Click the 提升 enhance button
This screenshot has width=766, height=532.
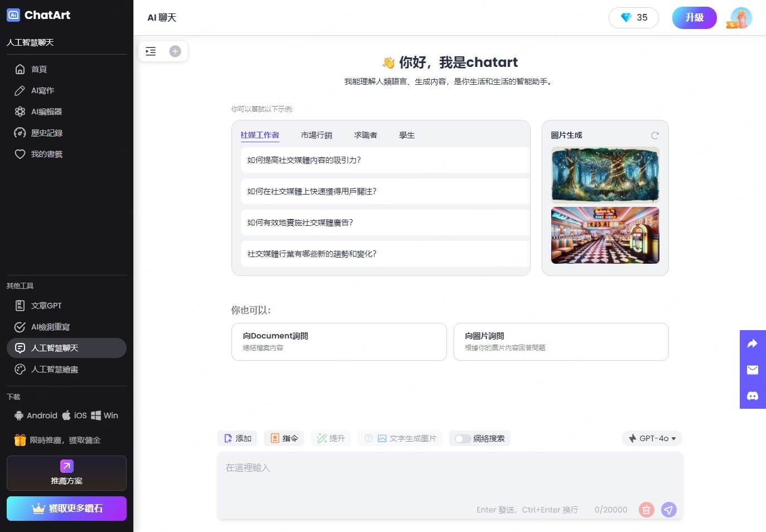331,438
